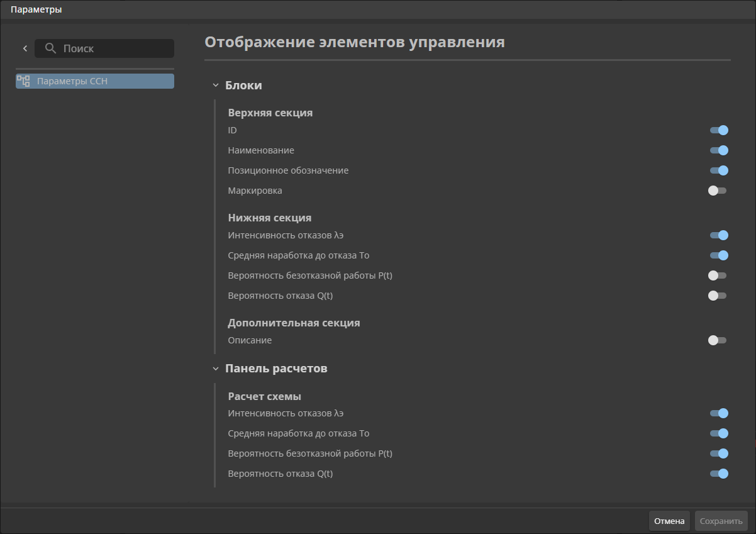Select Параметры ССН in sidebar
756x534 pixels.
pos(95,81)
